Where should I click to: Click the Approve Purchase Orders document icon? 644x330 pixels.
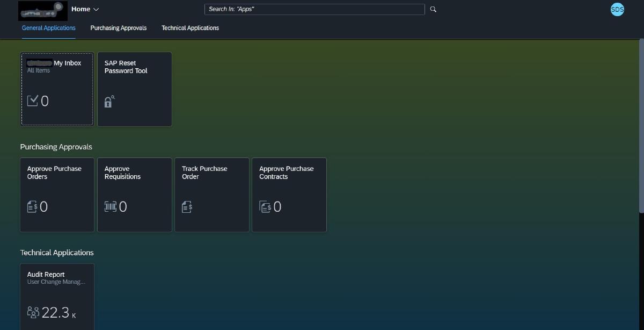pos(32,207)
